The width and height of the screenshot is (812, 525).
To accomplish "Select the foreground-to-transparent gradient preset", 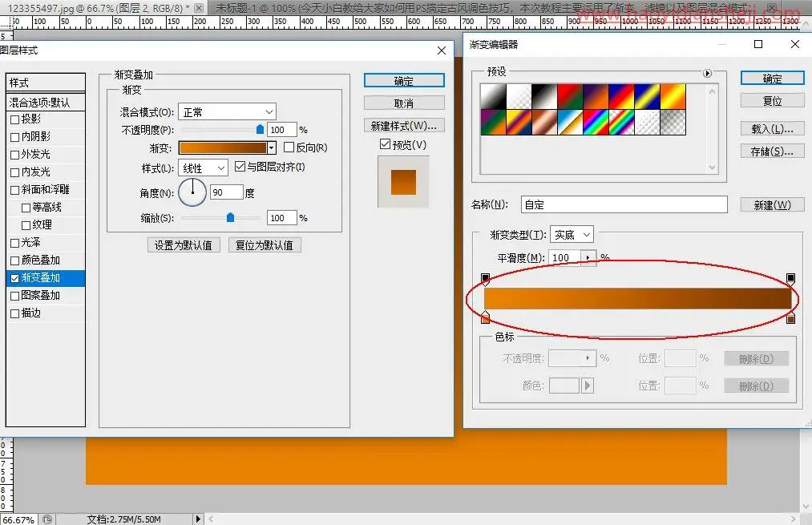I will pos(519,97).
